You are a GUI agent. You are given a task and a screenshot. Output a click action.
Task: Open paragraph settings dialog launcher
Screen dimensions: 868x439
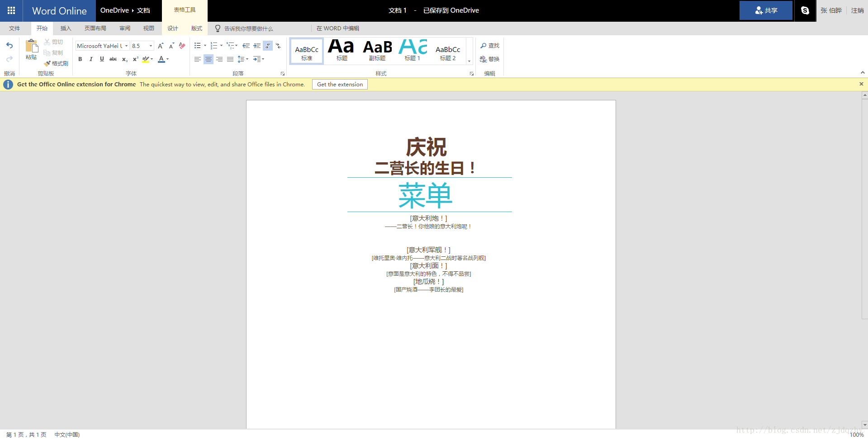tap(283, 74)
